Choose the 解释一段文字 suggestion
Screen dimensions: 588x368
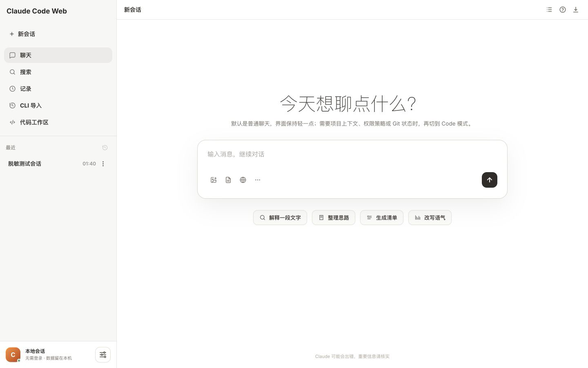pyautogui.click(x=280, y=218)
